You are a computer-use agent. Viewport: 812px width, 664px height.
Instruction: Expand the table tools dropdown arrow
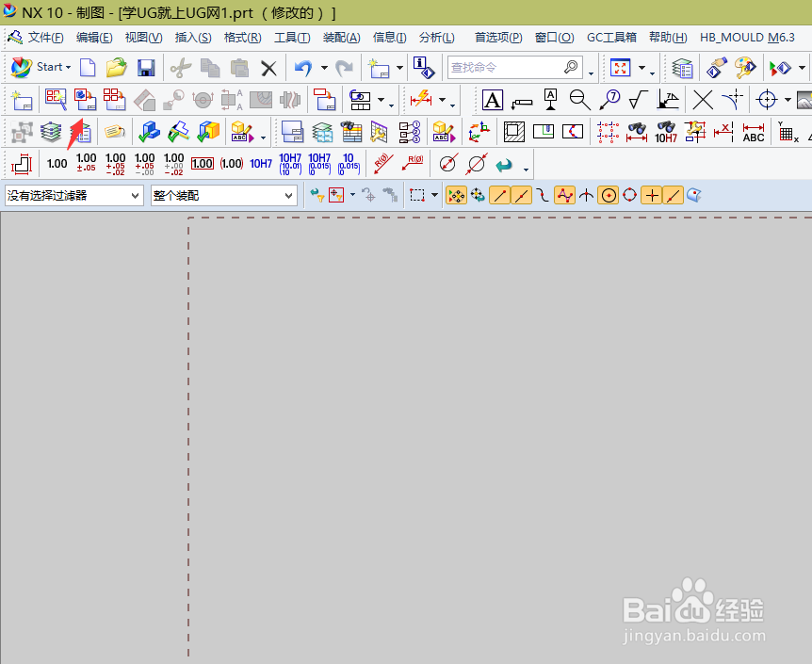click(381, 100)
